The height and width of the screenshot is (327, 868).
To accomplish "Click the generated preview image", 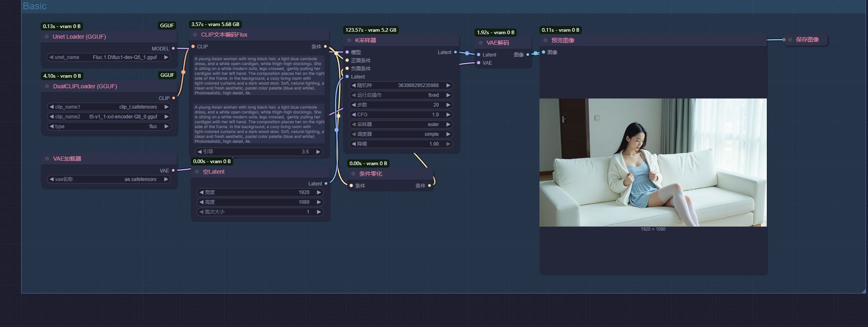I will [653, 162].
